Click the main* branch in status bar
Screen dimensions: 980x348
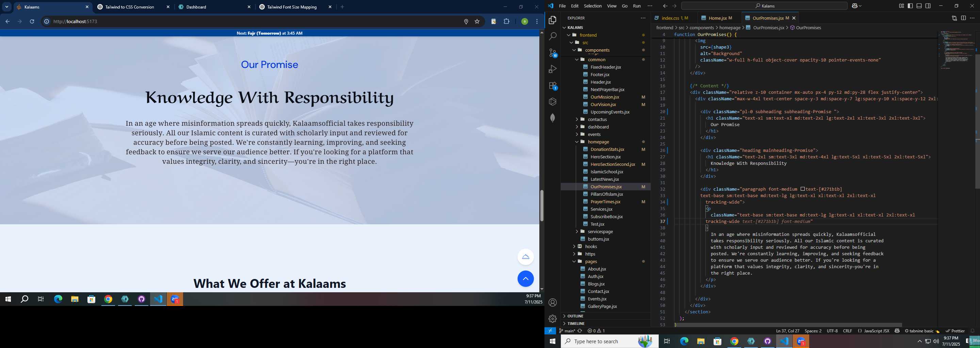tap(567, 331)
